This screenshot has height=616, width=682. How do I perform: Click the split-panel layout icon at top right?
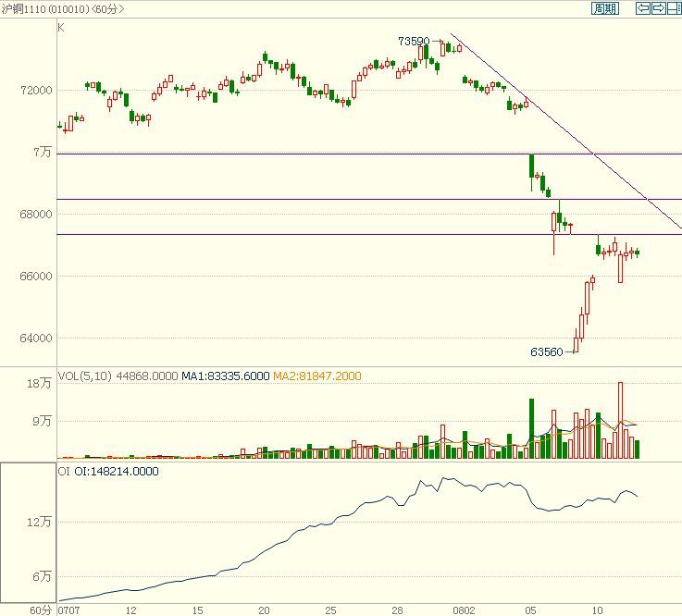coord(675,8)
